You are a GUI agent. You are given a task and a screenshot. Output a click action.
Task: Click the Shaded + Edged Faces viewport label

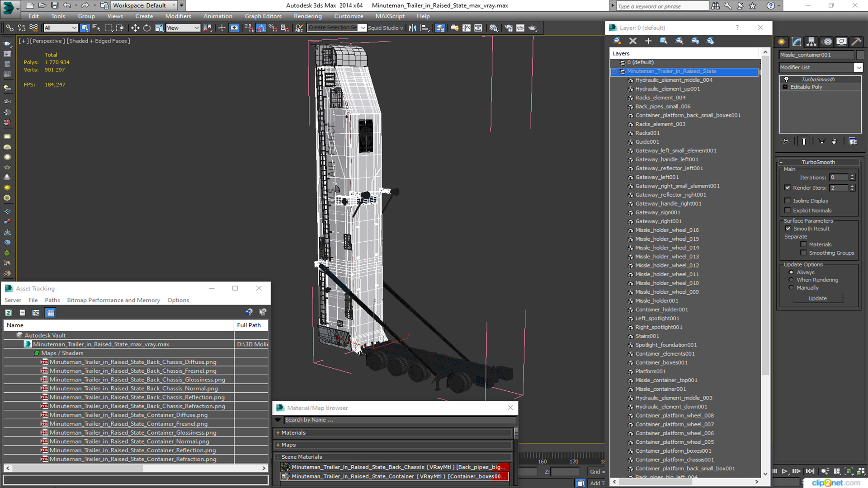[99, 41]
